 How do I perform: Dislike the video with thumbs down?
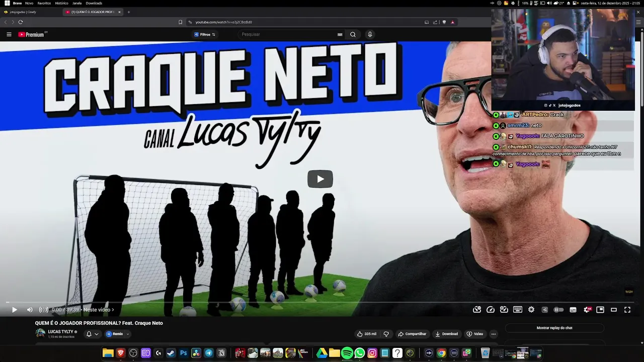pos(386,334)
